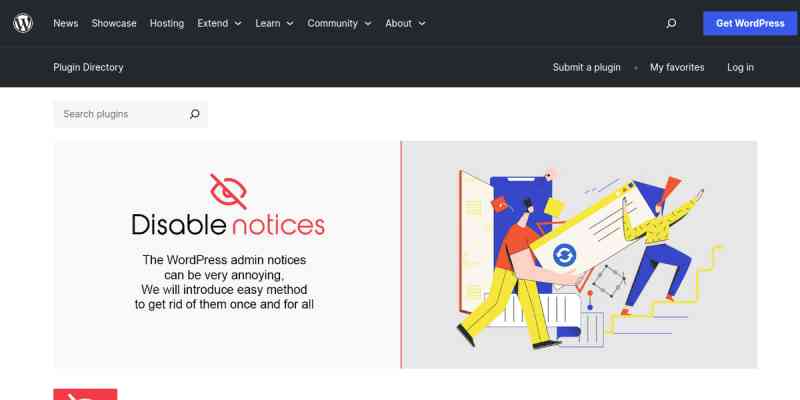
Task: Open the About dropdown menu
Action: click(x=405, y=23)
